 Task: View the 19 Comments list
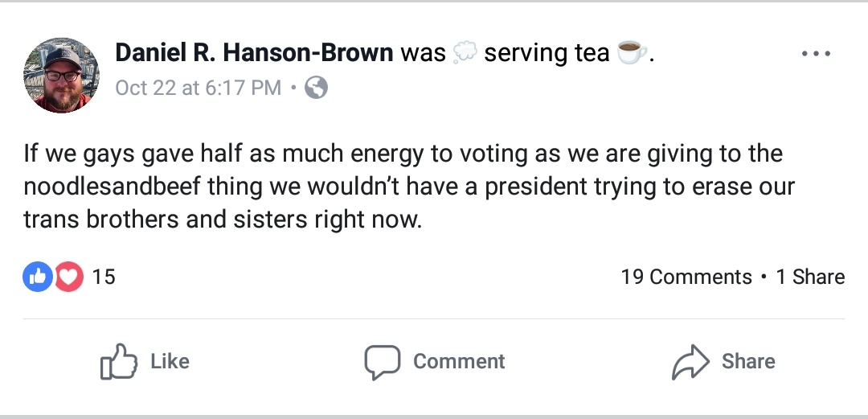686,277
